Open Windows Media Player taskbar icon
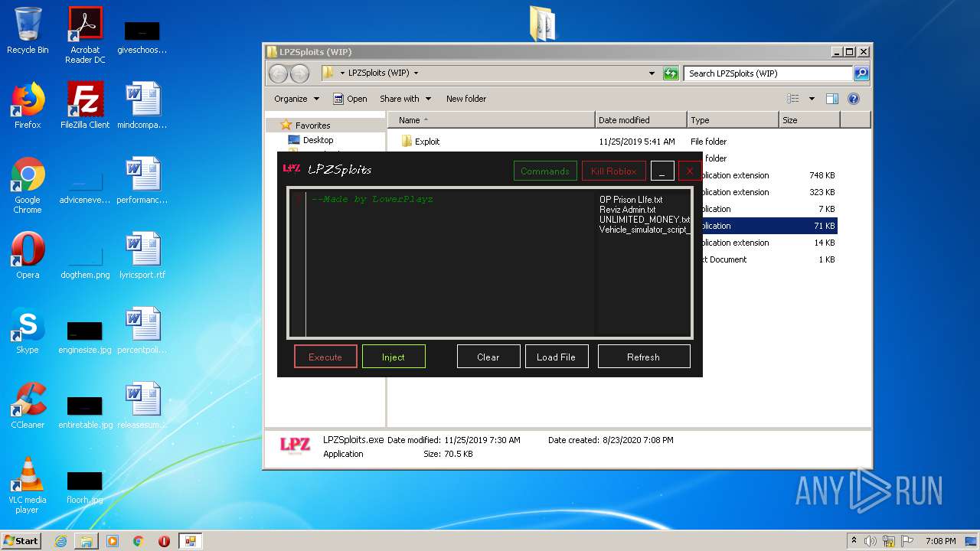The height and width of the screenshot is (551, 980). click(x=113, y=541)
